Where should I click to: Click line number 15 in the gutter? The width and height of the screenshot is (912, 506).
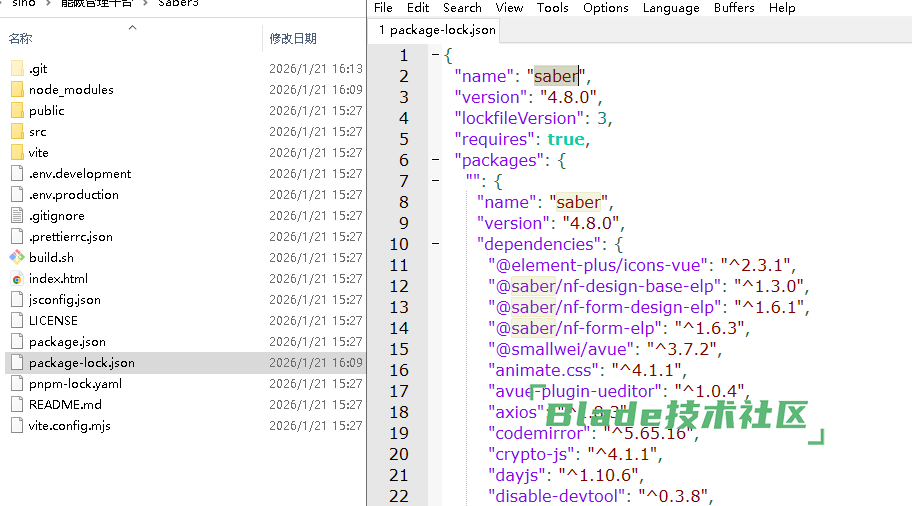[x=399, y=349]
